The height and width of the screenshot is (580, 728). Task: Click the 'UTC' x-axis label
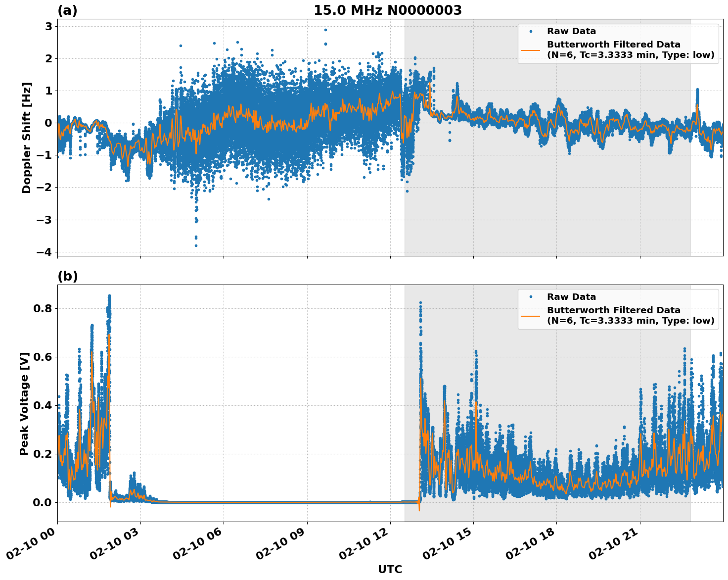point(390,569)
